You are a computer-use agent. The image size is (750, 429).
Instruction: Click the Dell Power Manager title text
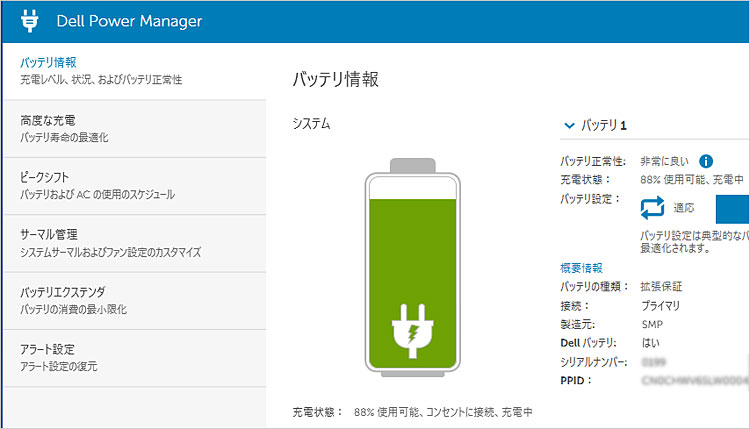(x=129, y=21)
